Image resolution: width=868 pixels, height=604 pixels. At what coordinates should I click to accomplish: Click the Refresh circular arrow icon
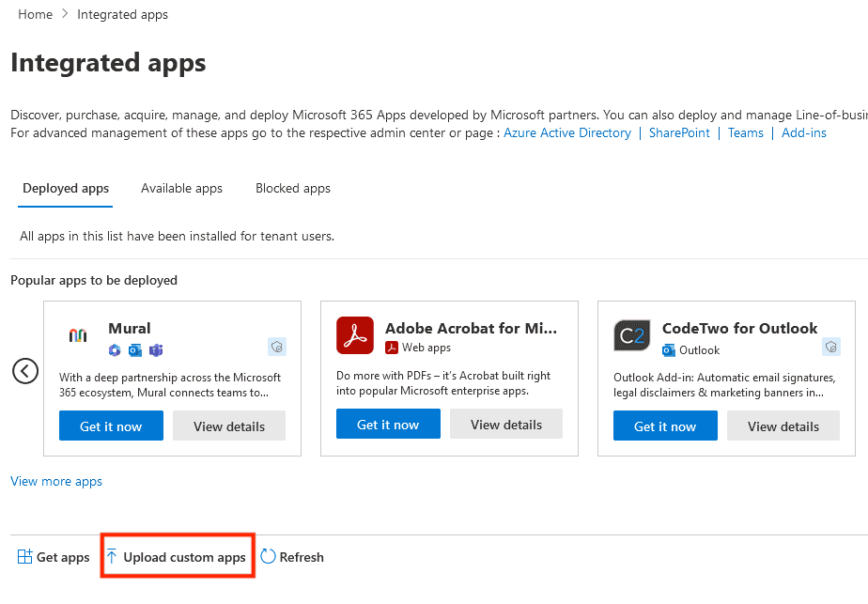pyautogui.click(x=268, y=556)
